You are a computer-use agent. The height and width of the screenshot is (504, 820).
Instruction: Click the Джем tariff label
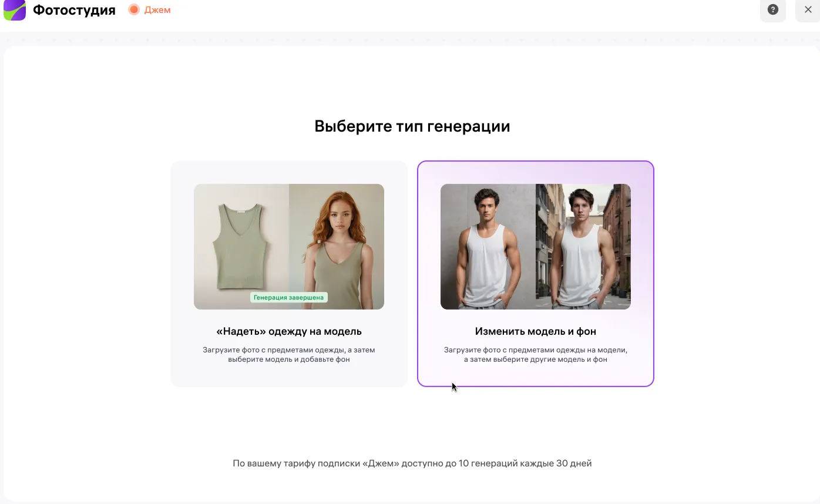(x=157, y=10)
